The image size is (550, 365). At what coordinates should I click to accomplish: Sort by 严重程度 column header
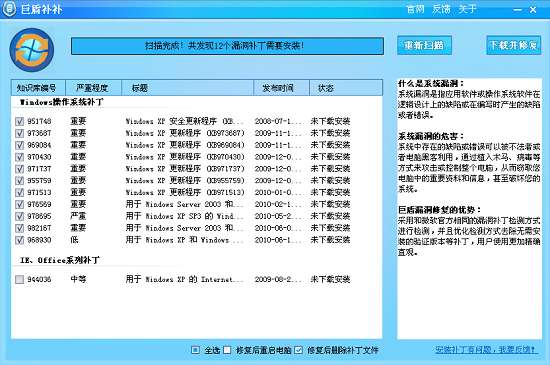click(93, 88)
